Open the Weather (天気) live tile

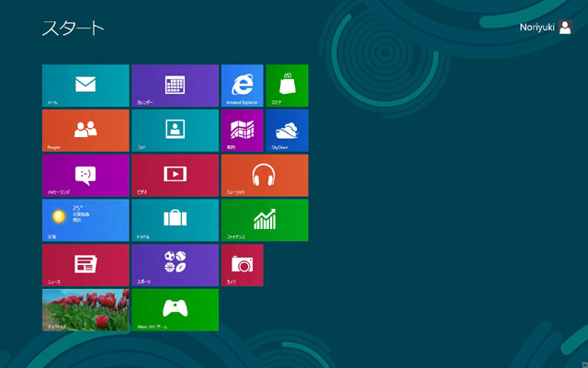85,220
